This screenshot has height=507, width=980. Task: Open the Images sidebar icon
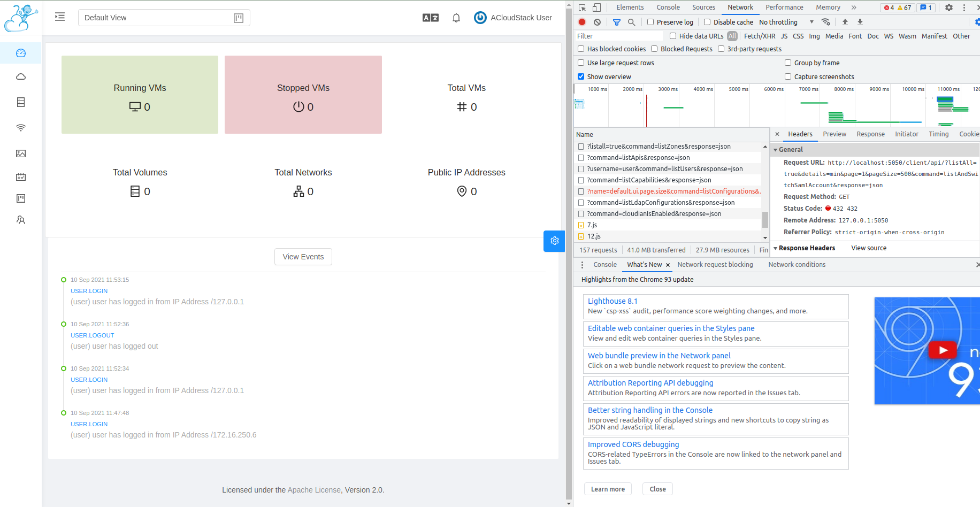pos(21,153)
